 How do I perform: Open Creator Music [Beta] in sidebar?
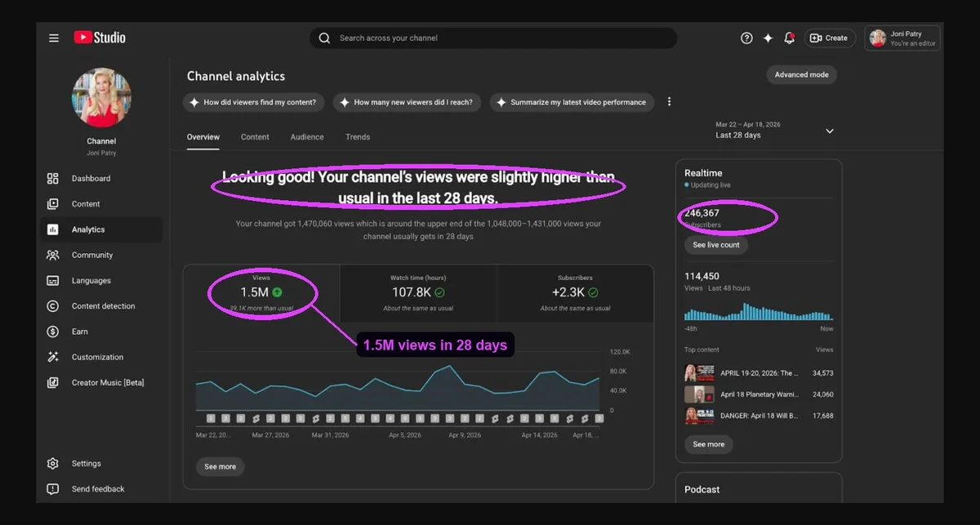(x=101, y=382)
